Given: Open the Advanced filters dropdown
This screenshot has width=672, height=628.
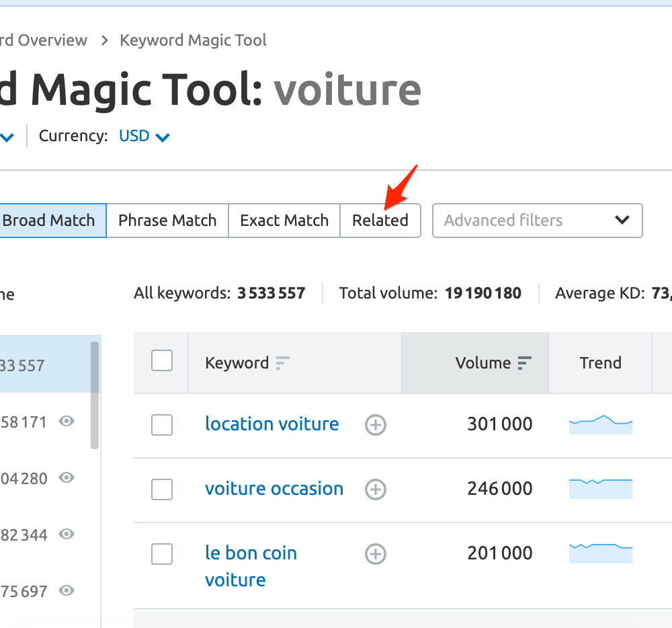Looking at the screenshot, I should (537, 221).
